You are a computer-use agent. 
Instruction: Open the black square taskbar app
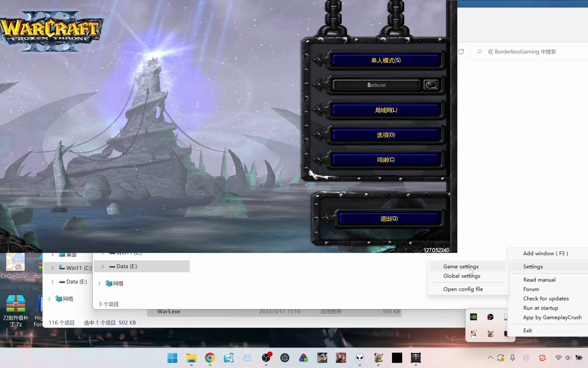tap(397, 358)
